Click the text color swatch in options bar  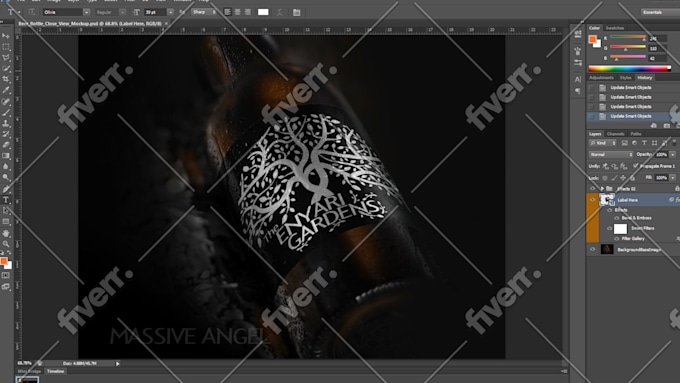[x=263, y=12]
